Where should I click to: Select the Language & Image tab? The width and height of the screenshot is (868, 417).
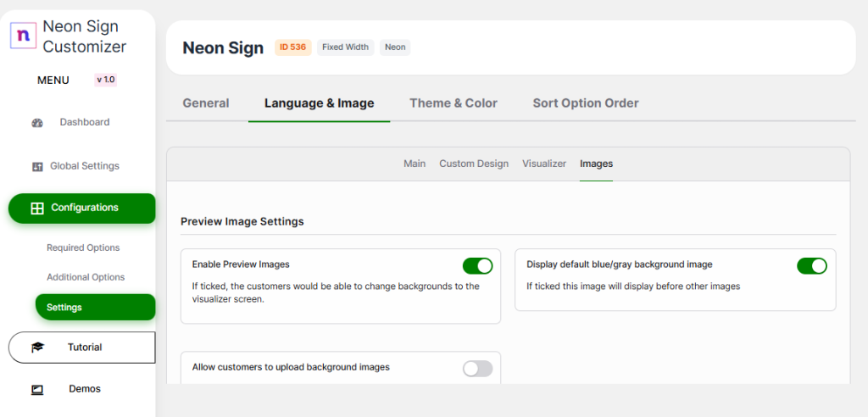point(319,103)
